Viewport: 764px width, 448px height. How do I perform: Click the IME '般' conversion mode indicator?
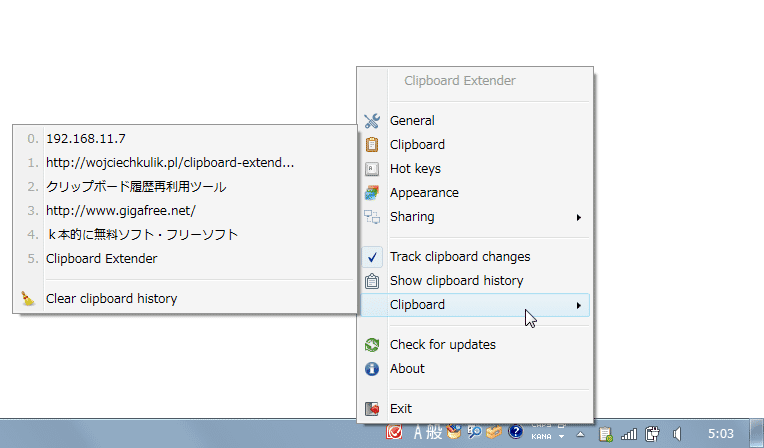pyautogui.click(x=433, y=432)
